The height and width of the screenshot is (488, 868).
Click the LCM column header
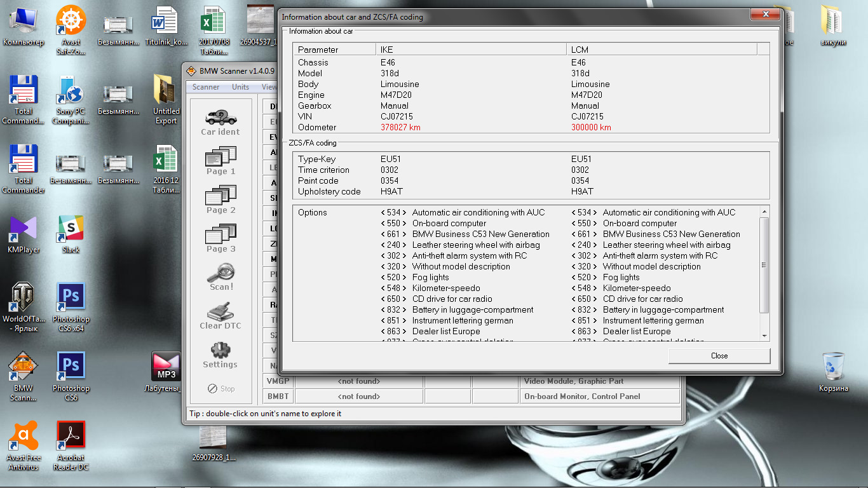(x=662, y=50)
